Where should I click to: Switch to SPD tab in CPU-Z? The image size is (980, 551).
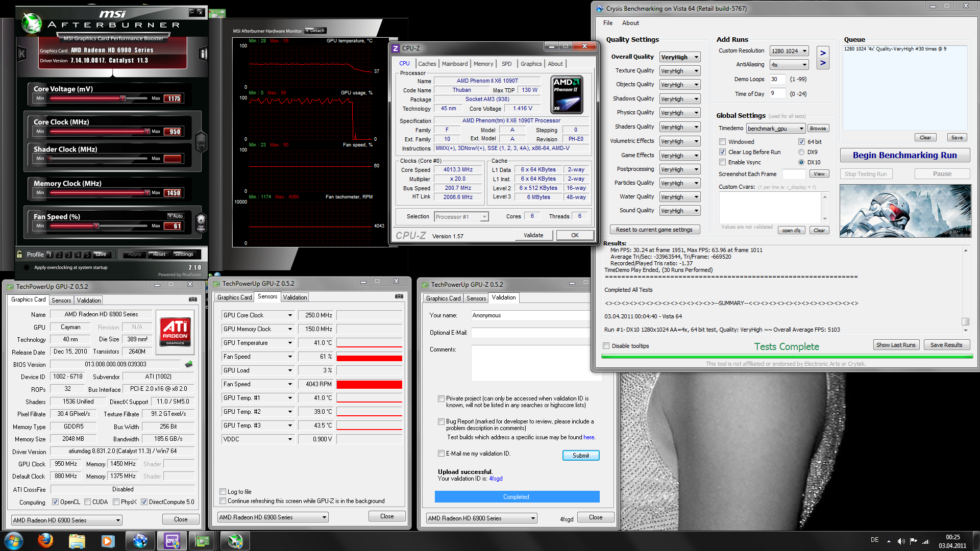506,64
